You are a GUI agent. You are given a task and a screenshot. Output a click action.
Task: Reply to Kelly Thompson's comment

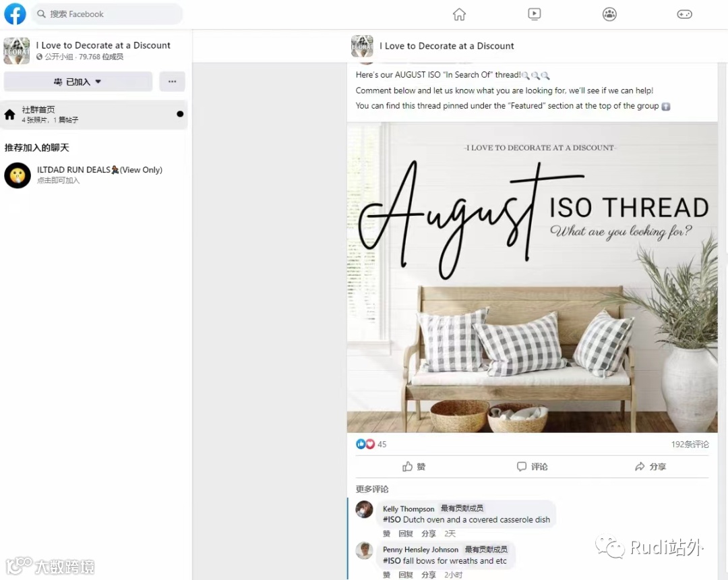405,533
